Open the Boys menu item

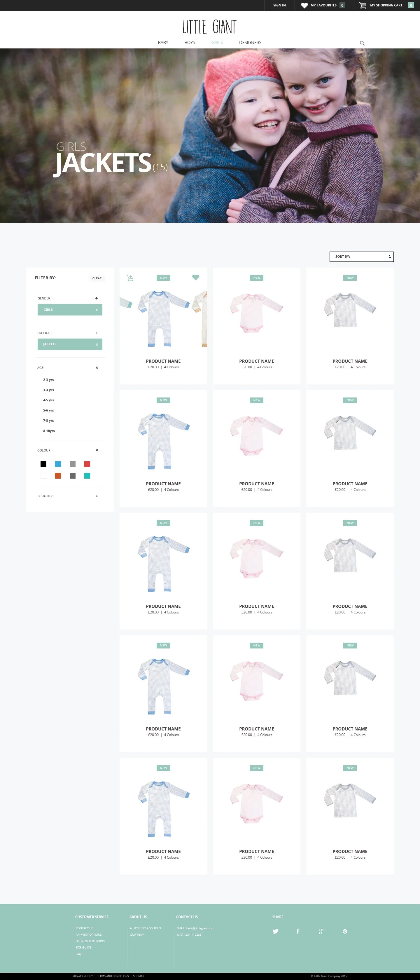click(190, 43)
